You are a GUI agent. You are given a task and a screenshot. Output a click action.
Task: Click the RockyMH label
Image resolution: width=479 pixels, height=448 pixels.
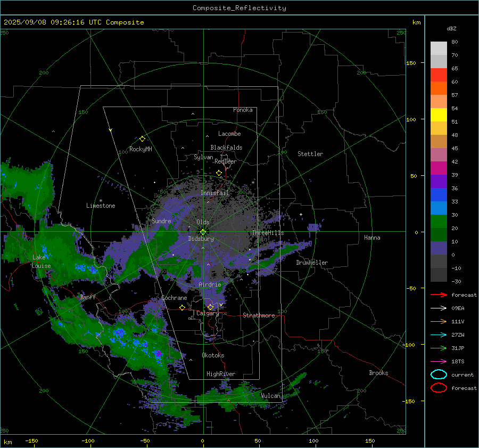point(141,149)
